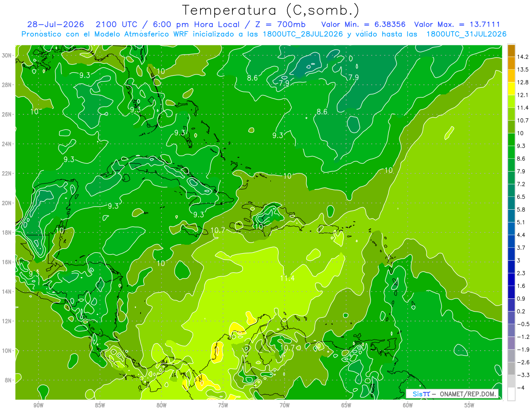Image resolution: width=532 pixels, height=411 pixels.
Task: Click the colorbar swatch between 11.4 and 12.1
Action: click(x=511, y=101)
